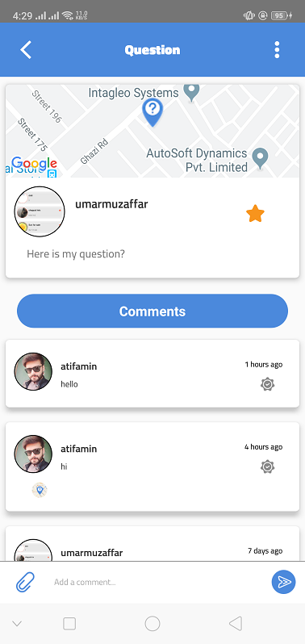Toggle the verify badge on the hello comment
The image size is (305, 644).
(268, 384)
